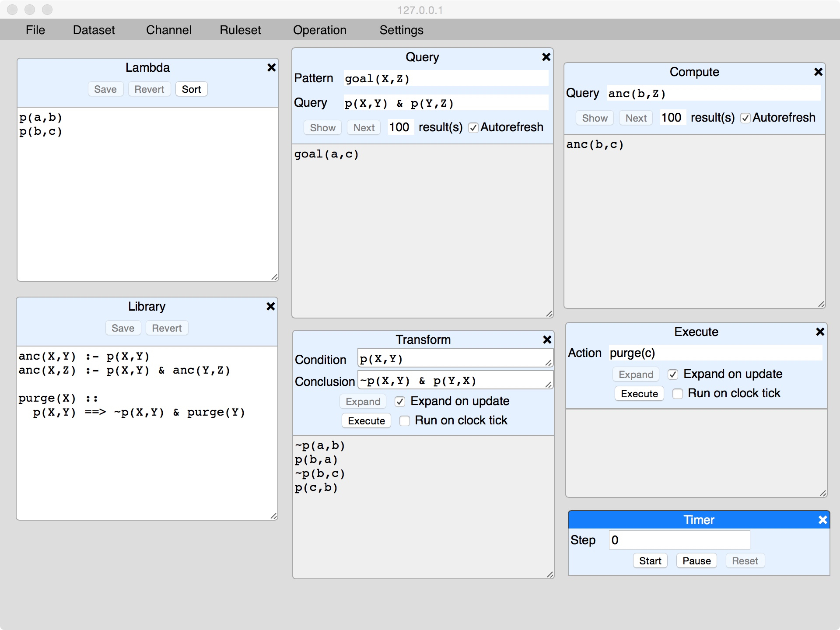840x630 pixels.
Task: Open the Operation menu
Action: tap(319, 30)
